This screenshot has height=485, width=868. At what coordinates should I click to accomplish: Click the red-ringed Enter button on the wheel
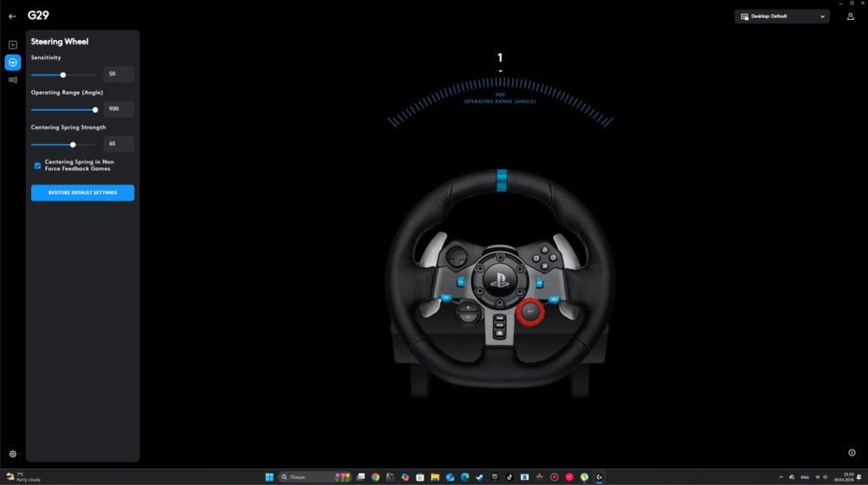[x=529, y=311]
